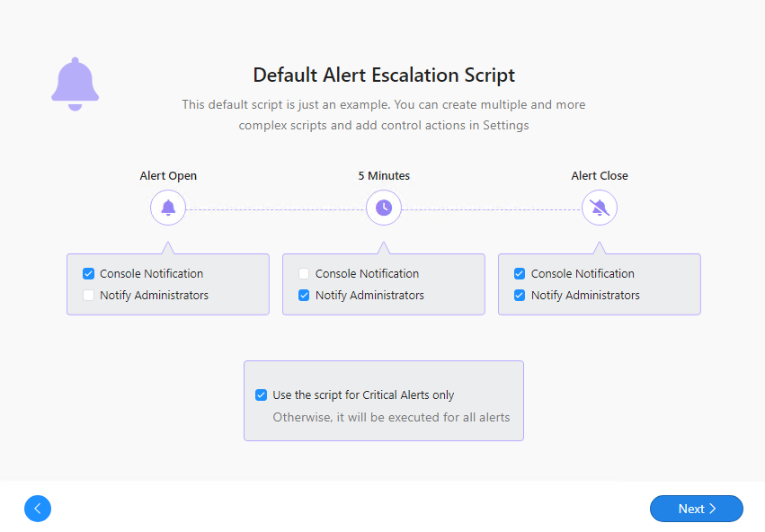Enable Console Notification for 5 Minutes step
The height and width of the screenshot is (532, 765).
pyautogui.click(x=304, y=273)
